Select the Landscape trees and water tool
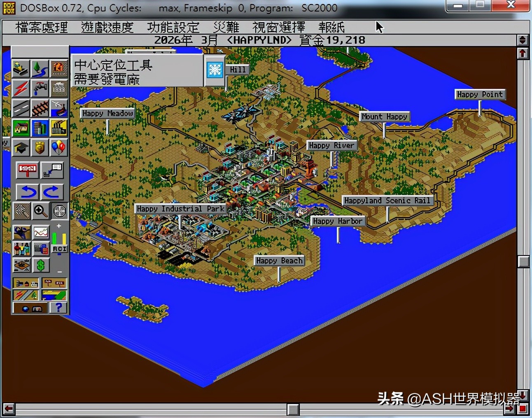Screen dimensions: 532x418 click(x=40, y=69)
